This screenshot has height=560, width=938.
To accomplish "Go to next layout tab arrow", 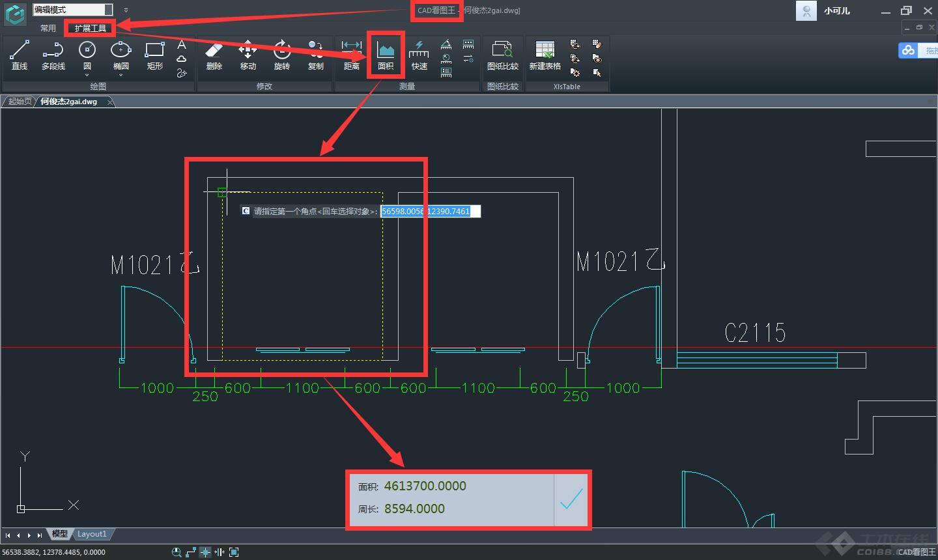I will pyautogui.click(x=29, y=535).
